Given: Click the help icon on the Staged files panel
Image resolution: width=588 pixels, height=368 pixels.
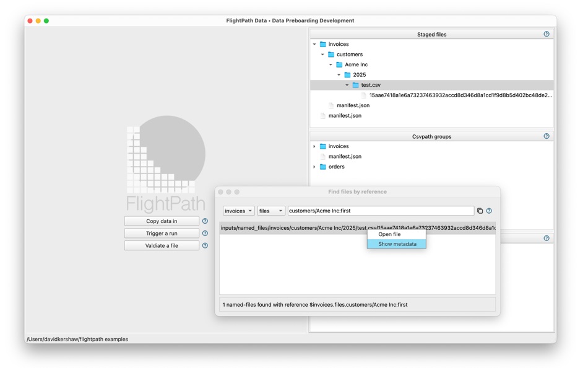Looking at the screenshot, I should click(x=545, y=34).
